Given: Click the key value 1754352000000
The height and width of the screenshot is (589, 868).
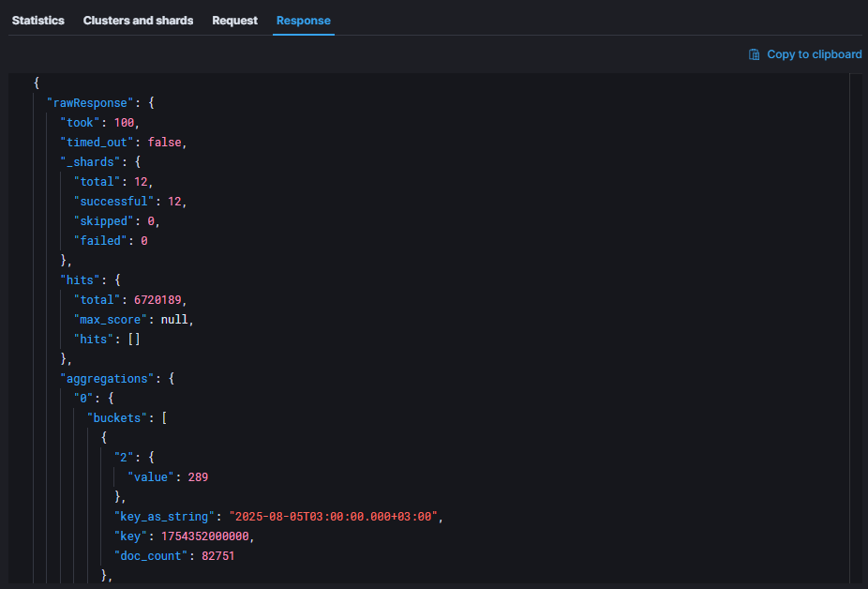Looking at the screenshot, I should tap(205, 536).
